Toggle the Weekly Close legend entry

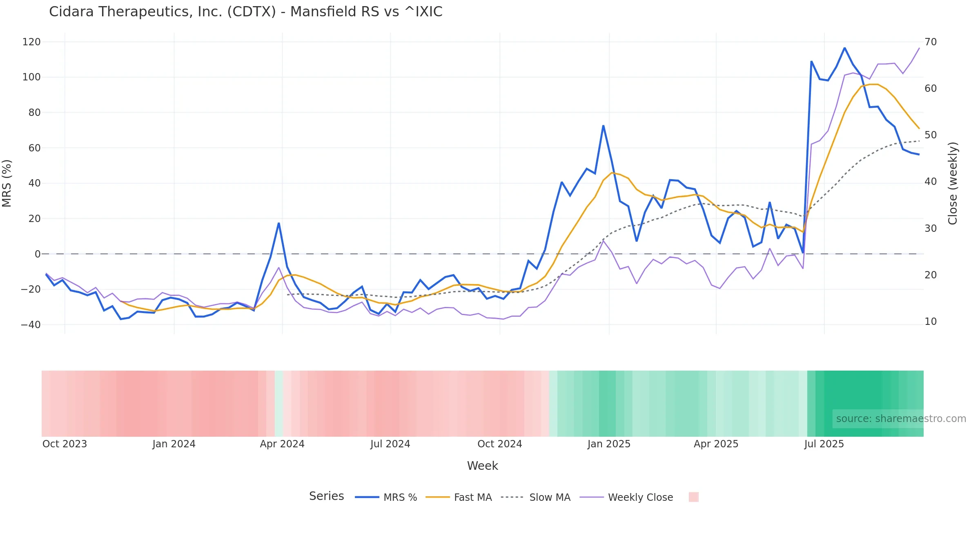click(626, 497)
